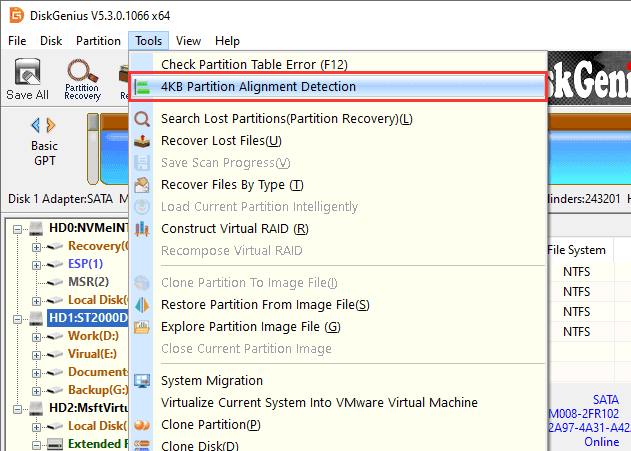Click the Save All toolbar icon
631x451 pixels.
(27, 74)
